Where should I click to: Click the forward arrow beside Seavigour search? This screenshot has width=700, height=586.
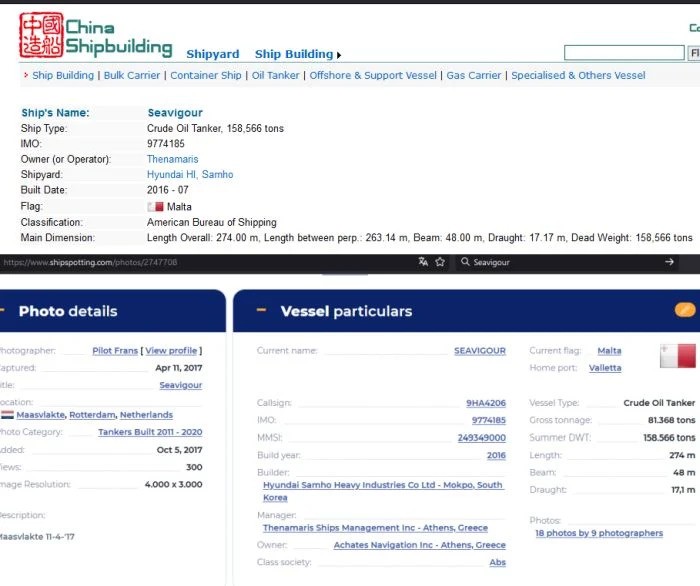click(669, 262)
